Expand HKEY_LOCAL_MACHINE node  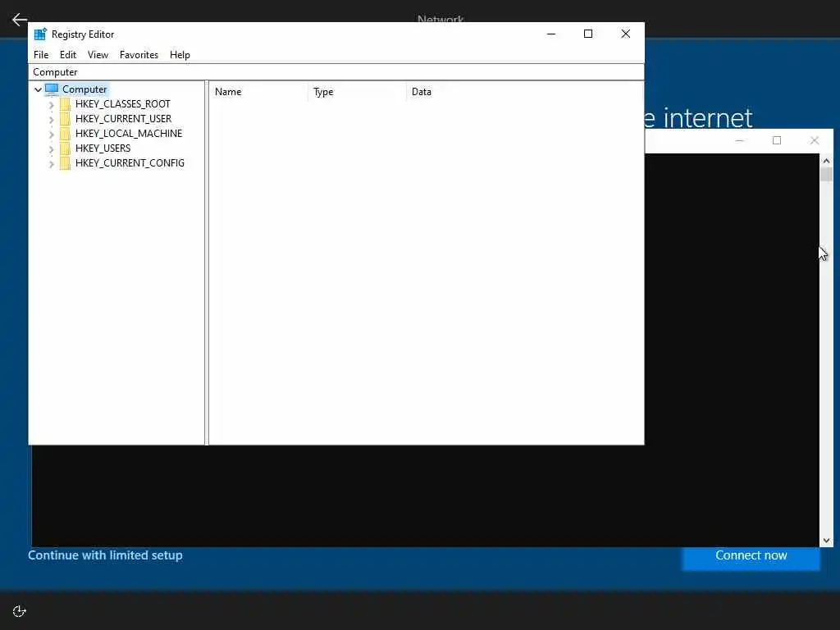click(52, 135)
